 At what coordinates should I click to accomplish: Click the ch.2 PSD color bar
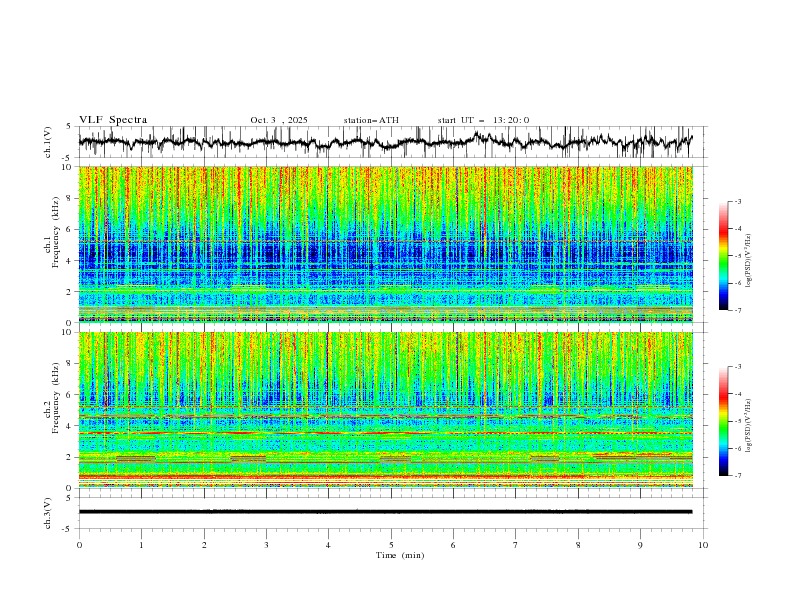pyautogui.click(x=723, y=421)
